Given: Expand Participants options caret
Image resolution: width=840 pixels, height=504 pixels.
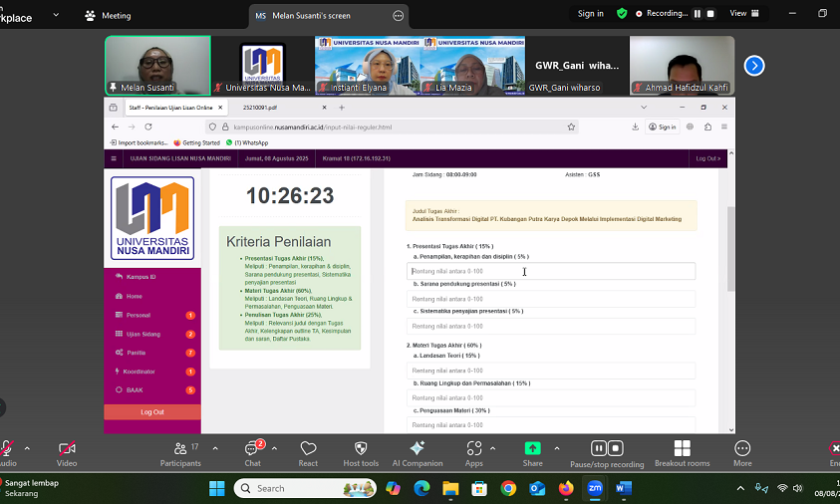Looking at the screenshot, I should [215, 448].
